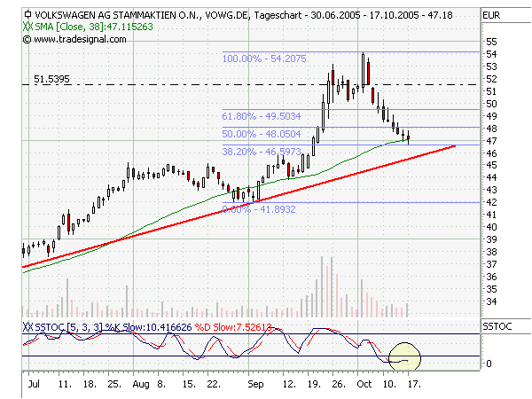
Task: Click the 12. date axis label
Action: pyautogui.click(x=289, y=385)
